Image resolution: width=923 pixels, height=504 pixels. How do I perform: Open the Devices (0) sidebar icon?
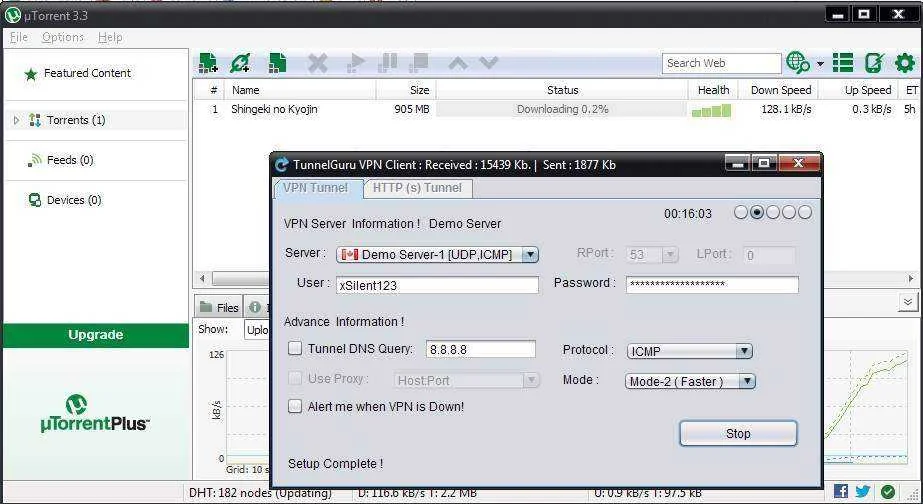pyautogui.click(x=35, y=200)
